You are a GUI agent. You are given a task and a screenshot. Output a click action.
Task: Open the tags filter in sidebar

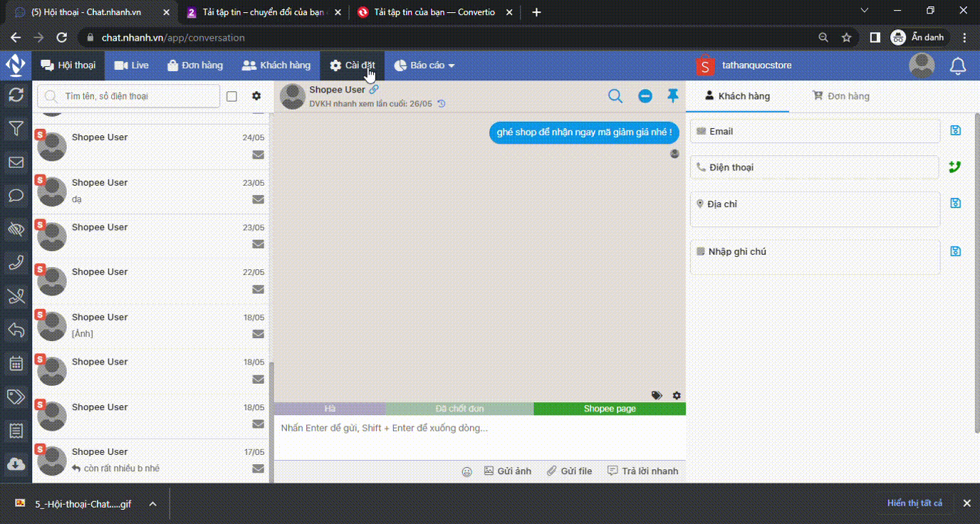point(16,397)
